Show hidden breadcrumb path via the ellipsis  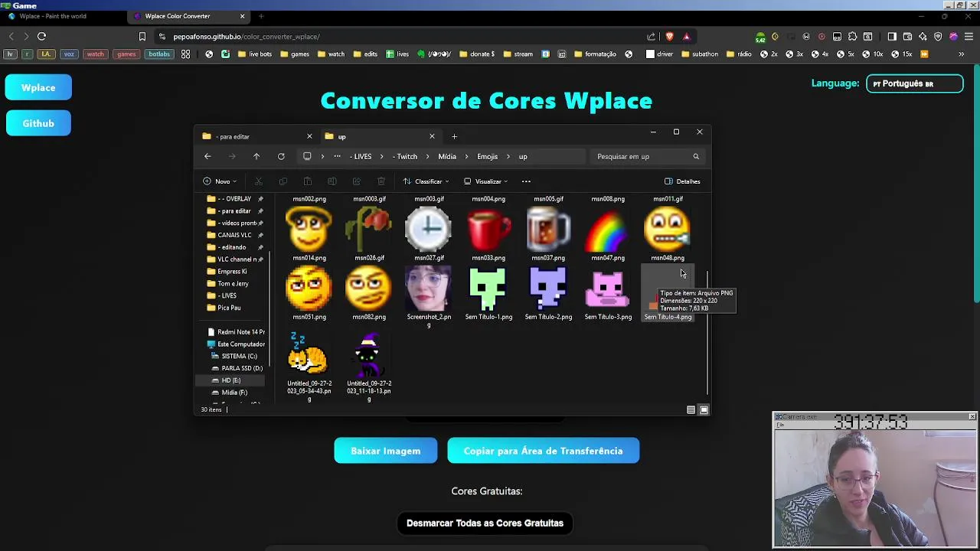pyautogui.click(x=337, y=156)
